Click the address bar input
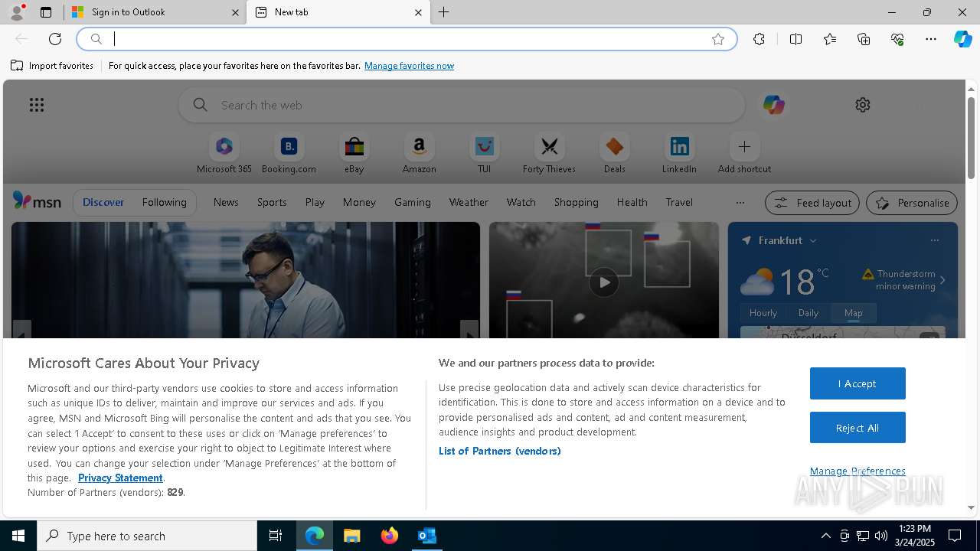Viewport: 980px width, 551px height. 406,39
